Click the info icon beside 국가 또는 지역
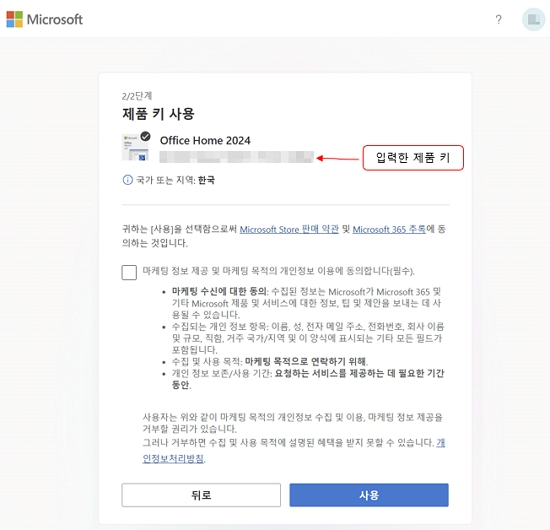 click(x=127, y=180)
